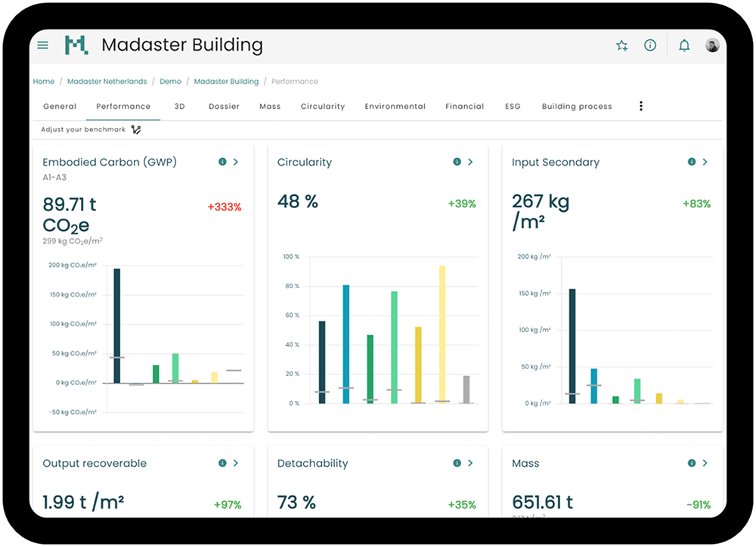Expand the Mass card chevron
The height and width of the screenshot is (547, 756).
[x=705, y=463]
